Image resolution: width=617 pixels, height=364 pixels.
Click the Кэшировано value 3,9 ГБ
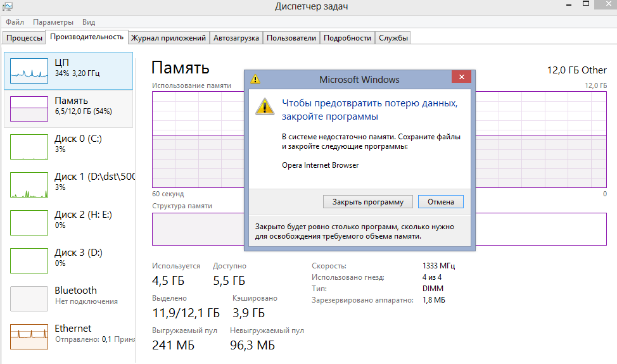249,313
